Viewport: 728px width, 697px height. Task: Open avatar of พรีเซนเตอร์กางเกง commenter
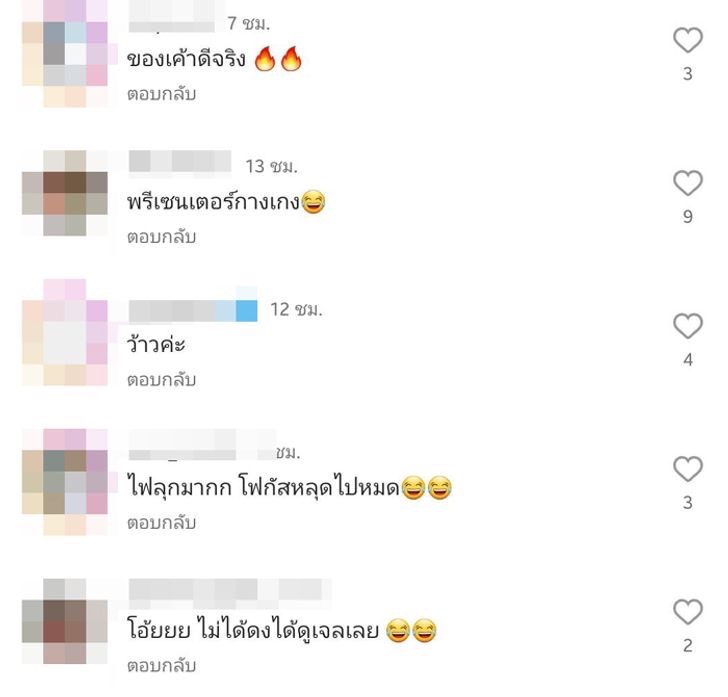pyautogui.click(x=65, y=193)
